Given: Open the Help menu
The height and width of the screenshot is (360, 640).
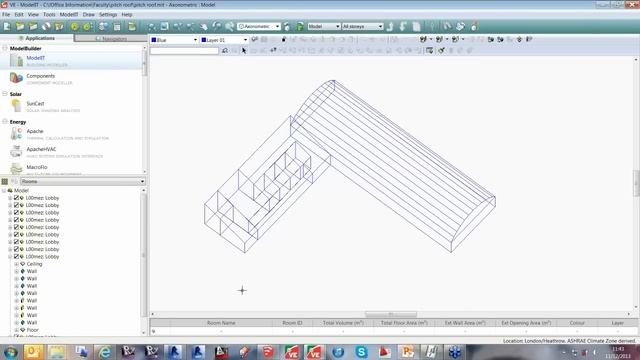Looking at the screenshot, I should 127,15.
